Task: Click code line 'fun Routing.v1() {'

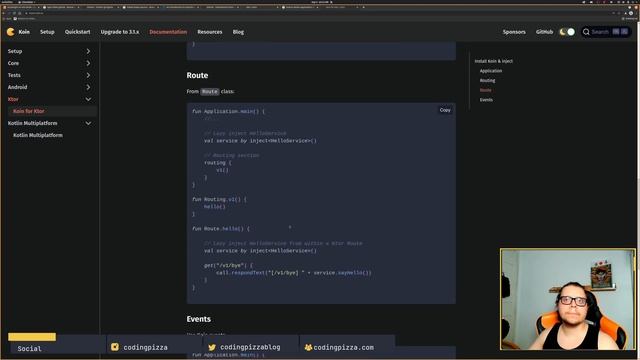Action: click(x=219, y=199)
